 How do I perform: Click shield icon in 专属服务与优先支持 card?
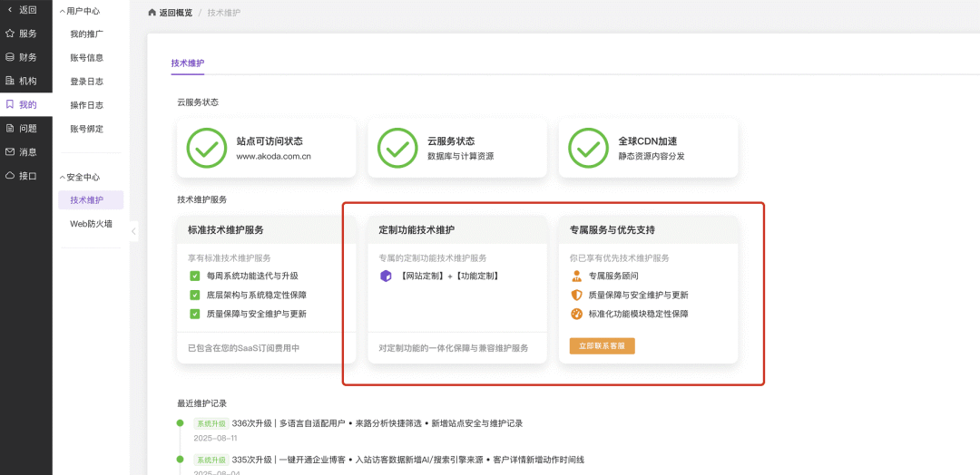coord(576,295)
